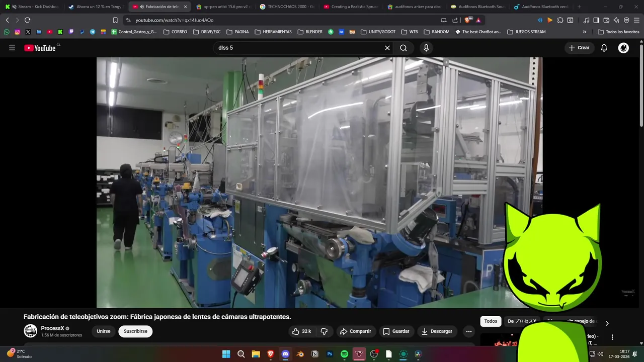Open Discord from the taskbar
The height and width of the screenshot is (362, 644).
[285, 354]
